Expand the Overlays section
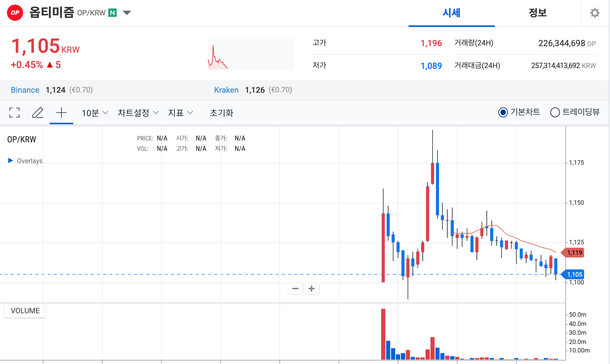The width and height of the screenshot is (610, 364). [25, 161]
